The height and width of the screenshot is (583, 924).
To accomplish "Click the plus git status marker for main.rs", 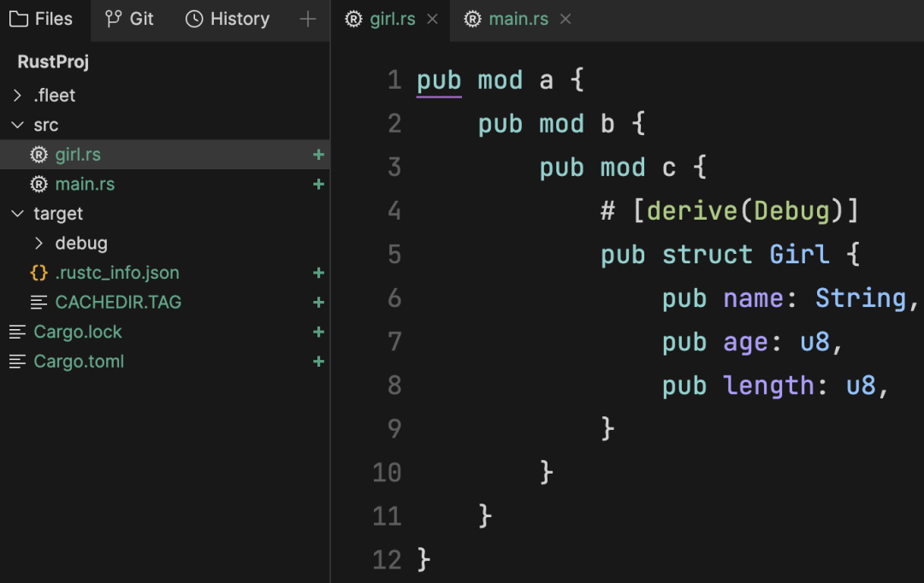I will pyautogui.click(x=319, y=185).
